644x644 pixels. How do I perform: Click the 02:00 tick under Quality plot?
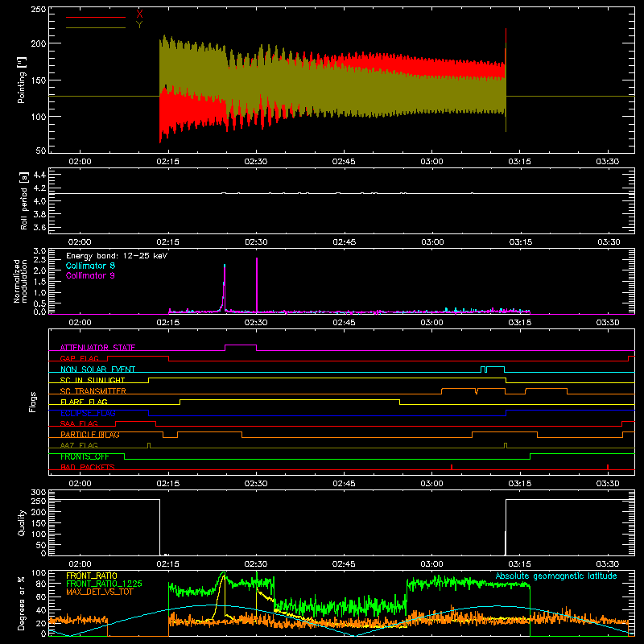click(80, 564)
